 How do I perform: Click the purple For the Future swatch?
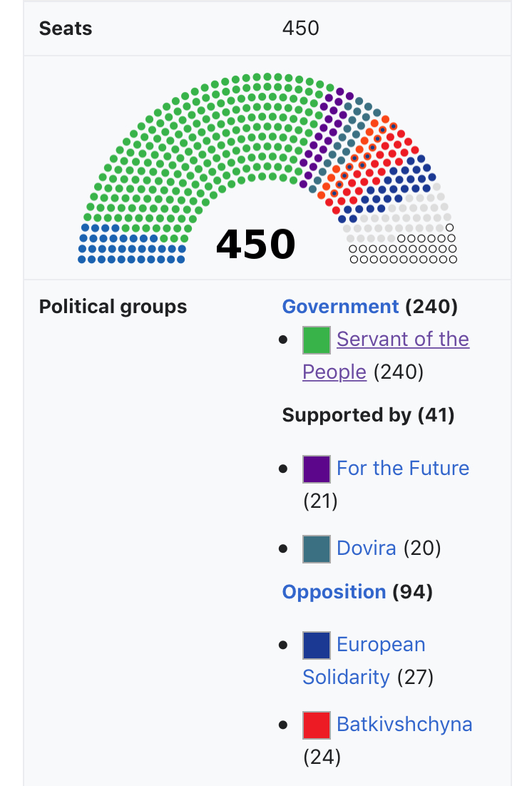click(317, 469)
